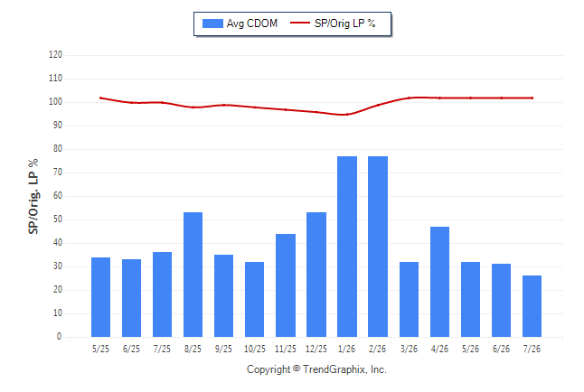Click the 11/25 blue bar

click(x=286, y=285)
